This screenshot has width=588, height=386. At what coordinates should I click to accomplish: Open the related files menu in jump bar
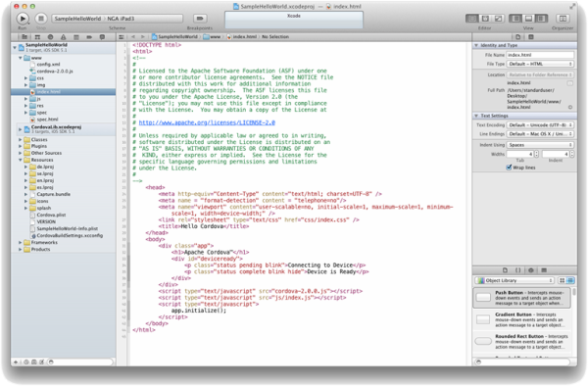[122, 36]
